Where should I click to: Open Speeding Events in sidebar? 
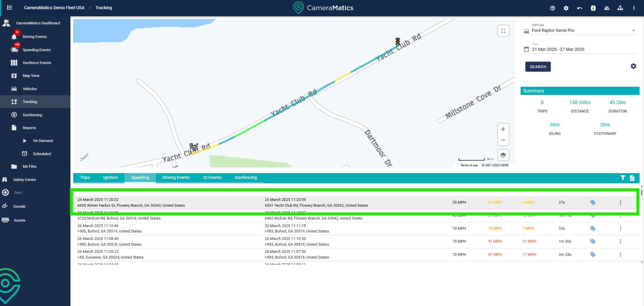37,50
